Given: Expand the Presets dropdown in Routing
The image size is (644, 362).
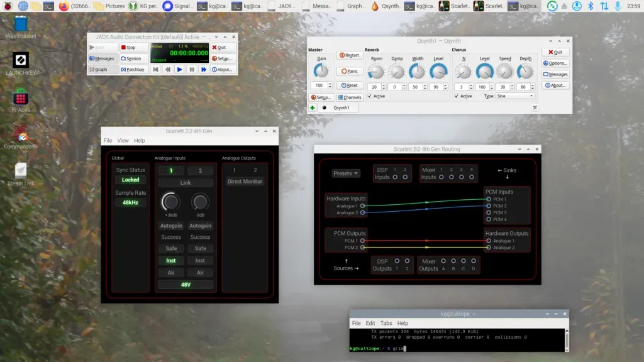Looking at the screenshot, I should point(345,173).
